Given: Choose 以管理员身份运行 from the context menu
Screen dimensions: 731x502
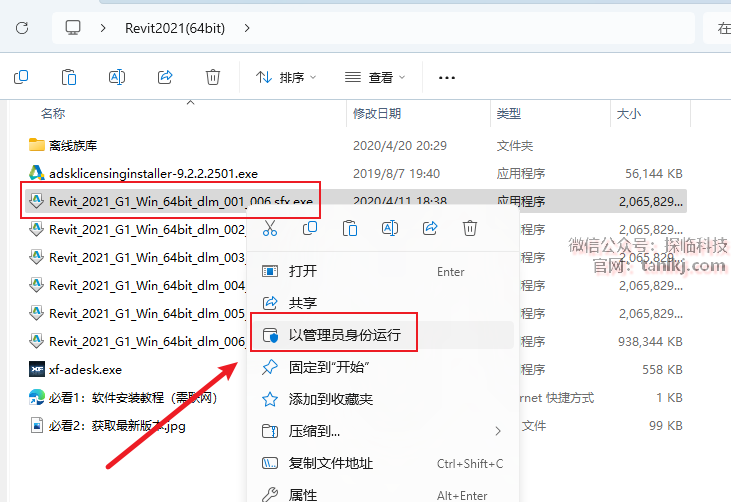Looking at the screenshot, I should pyautogui.click(x=382, y=335).
